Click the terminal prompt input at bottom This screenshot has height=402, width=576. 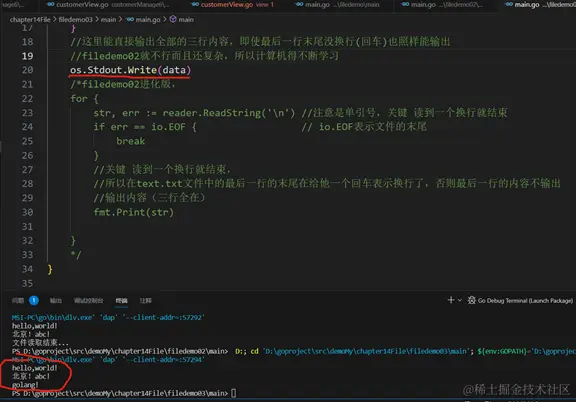(234, 393)
